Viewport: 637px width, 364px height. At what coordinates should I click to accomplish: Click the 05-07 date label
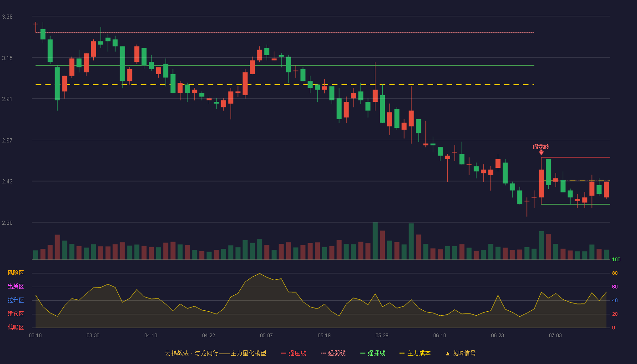[x=266, y=335]
